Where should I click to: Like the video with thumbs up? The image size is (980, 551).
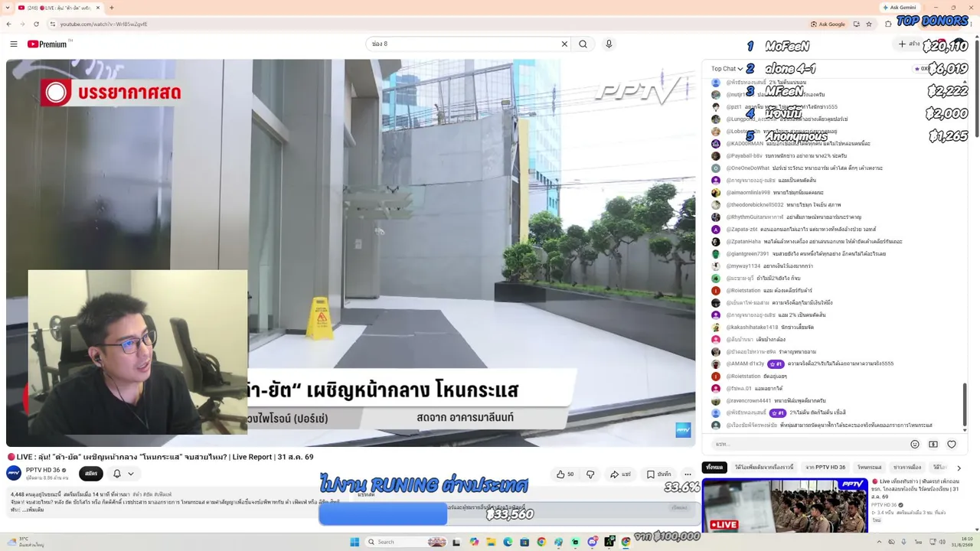[x=565, y=474]
